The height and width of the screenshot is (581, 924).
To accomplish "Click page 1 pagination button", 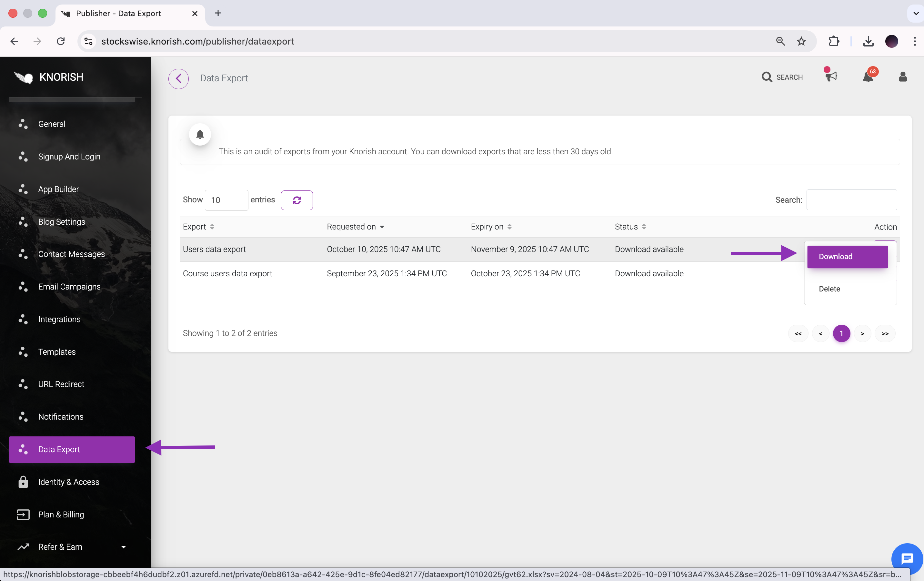I will click(x=841, y=333).
